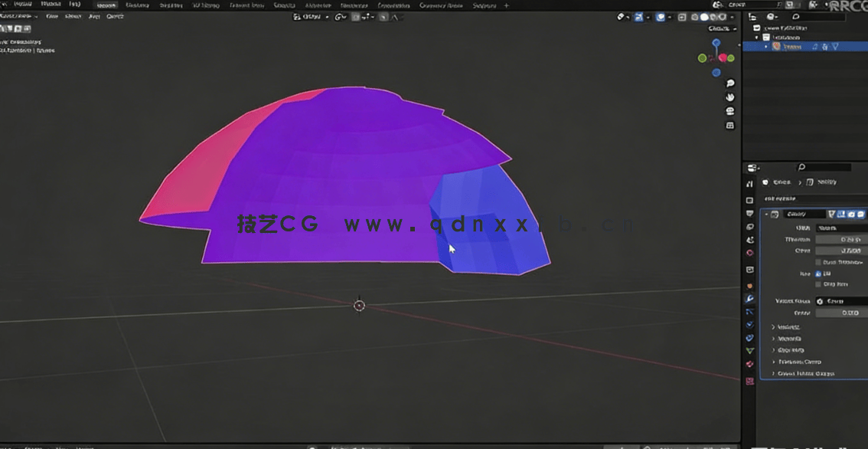
Task: Toggle X-Ray shading in the viewport header
Action: [681, 15]
